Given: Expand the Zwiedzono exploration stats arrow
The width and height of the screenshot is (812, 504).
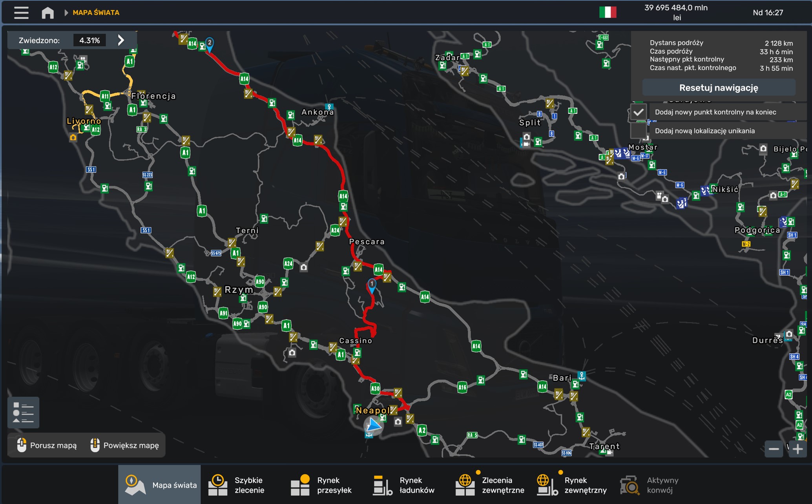Looking at the screenshot, I should pyautogui.click(x=121, y=40).
